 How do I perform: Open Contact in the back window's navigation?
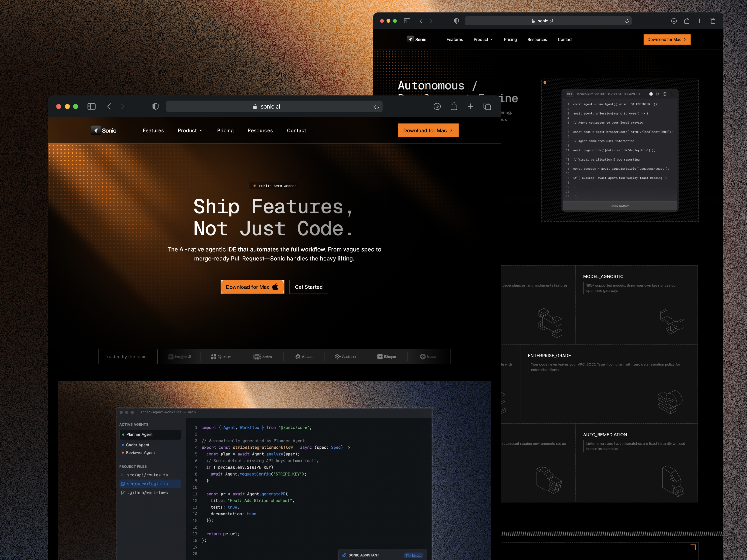(x=565, y=39)
